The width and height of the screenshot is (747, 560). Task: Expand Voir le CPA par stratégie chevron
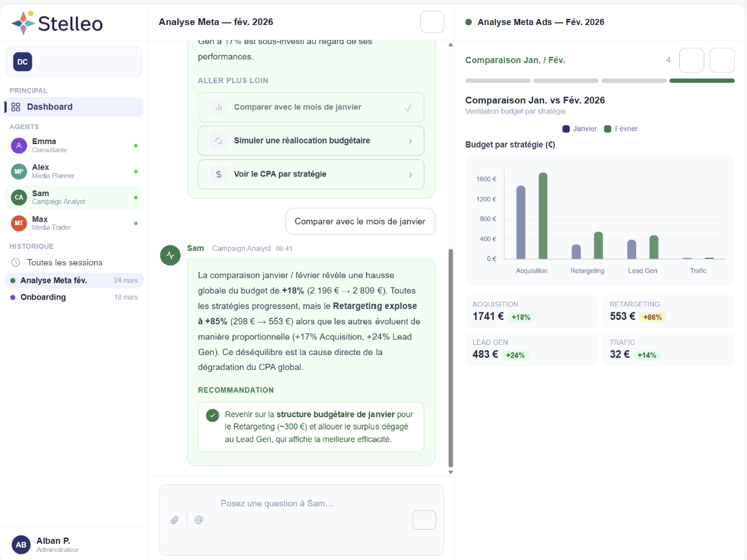[x=411, y=174]
